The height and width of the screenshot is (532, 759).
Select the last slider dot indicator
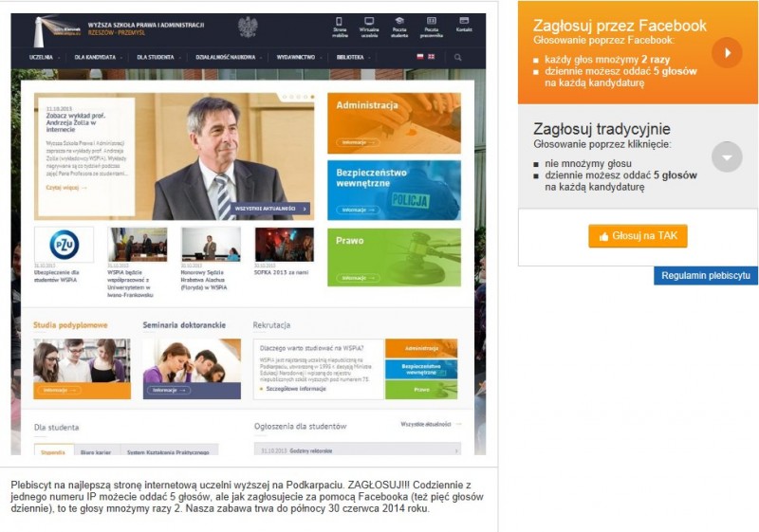(312, 98)
